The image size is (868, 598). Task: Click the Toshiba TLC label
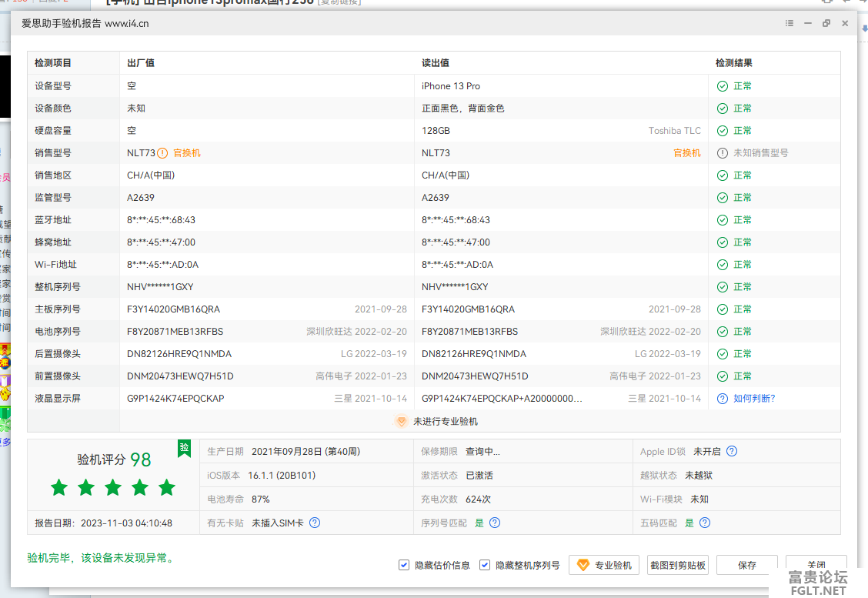tap(675, 131)
